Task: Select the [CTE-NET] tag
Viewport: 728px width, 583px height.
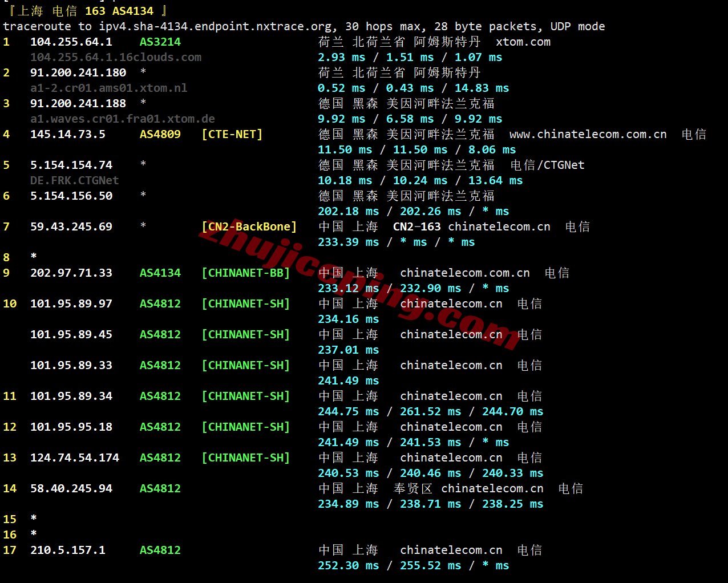Action: coord(232,135)
